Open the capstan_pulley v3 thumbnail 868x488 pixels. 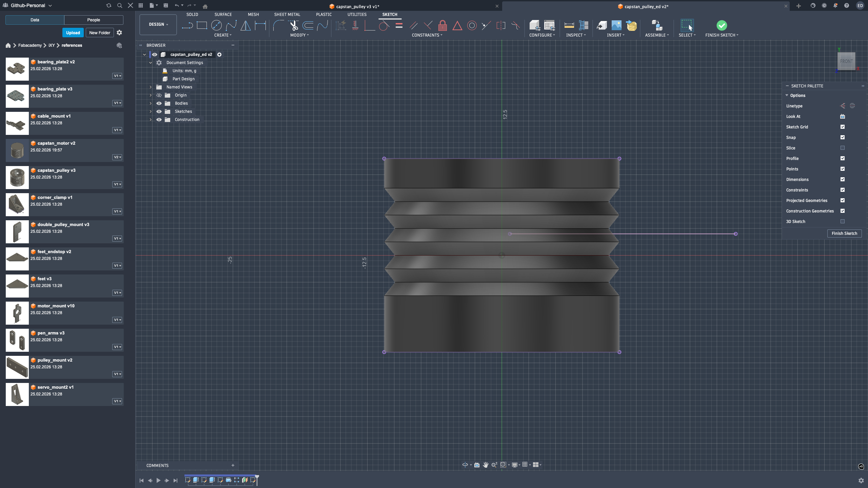[17, 178]
